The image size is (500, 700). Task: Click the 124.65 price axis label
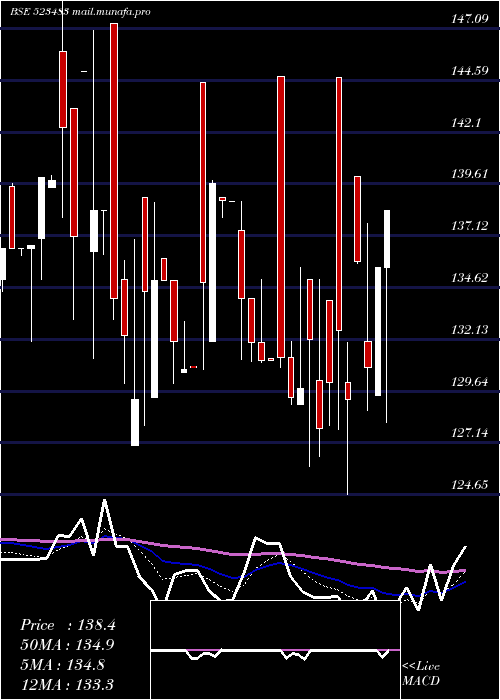470,484
